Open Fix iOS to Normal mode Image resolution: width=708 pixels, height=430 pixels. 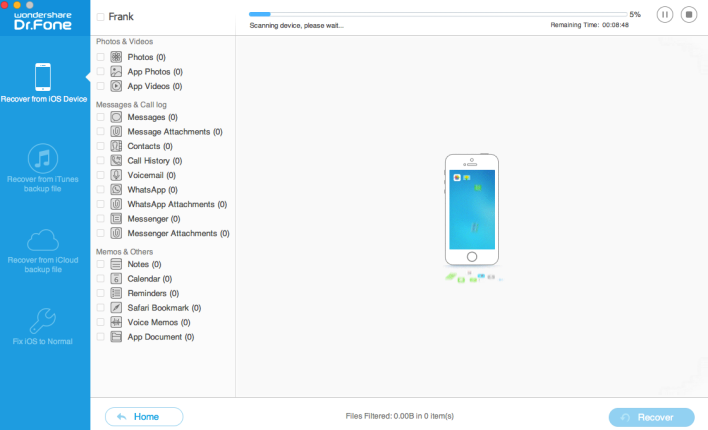coord(43,327)
